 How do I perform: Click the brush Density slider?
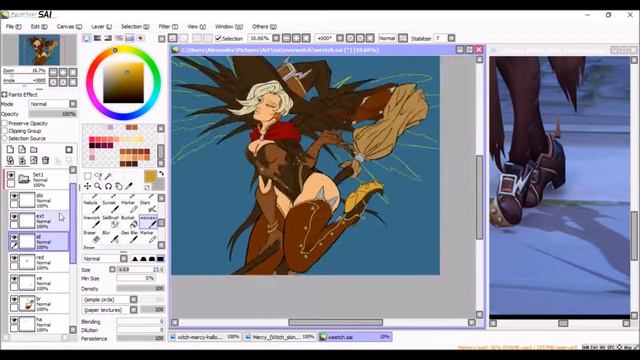tap(140, 289)
